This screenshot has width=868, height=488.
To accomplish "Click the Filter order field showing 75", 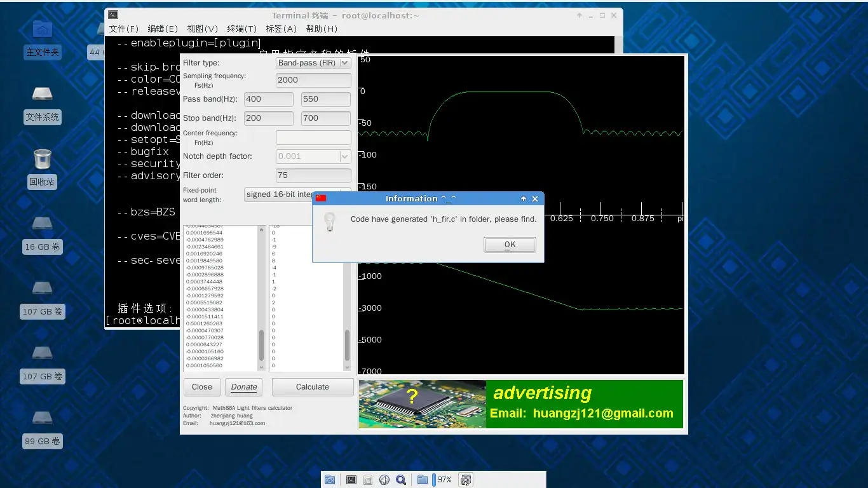I will 313,175.
